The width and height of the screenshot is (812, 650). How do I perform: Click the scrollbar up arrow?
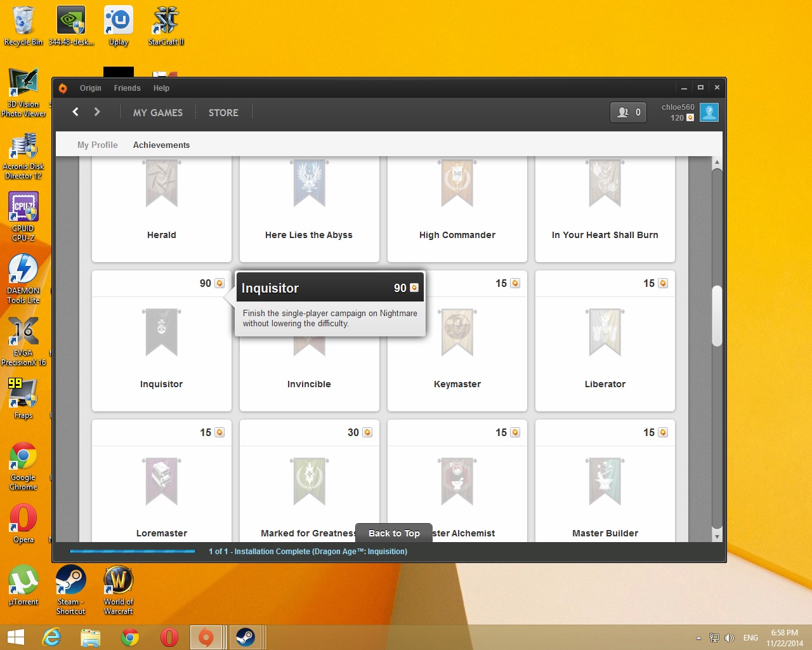tap(717, 162)
